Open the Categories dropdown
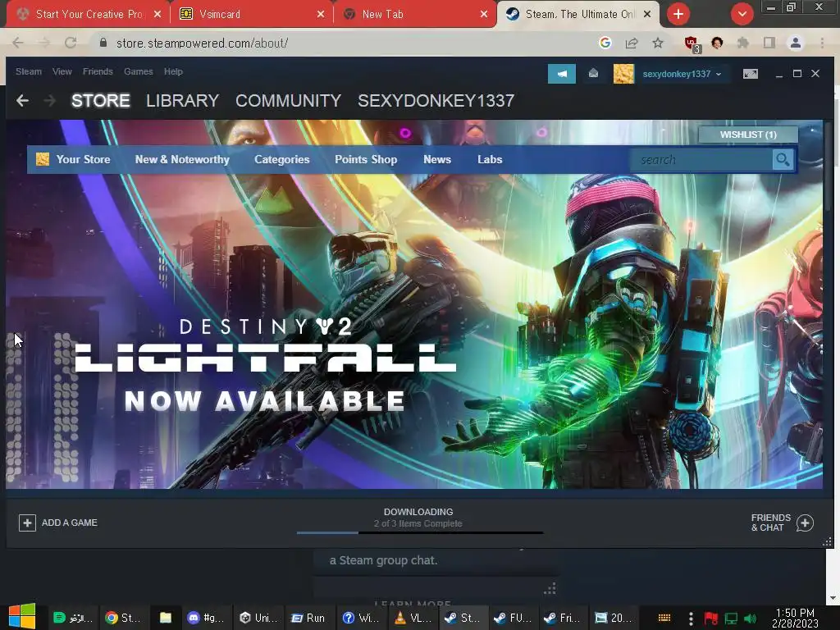Image resolution: width=840 pixels, height=630 pixels. [x=282, y=159]
